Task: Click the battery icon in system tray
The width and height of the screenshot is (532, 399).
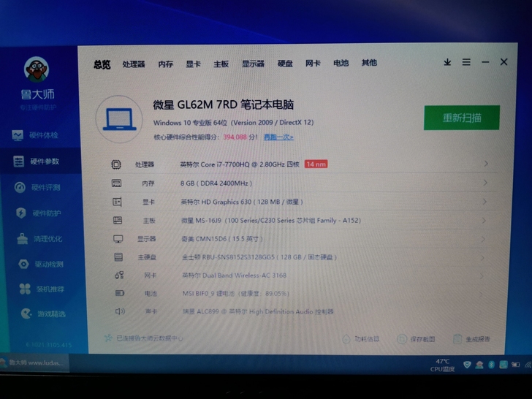Action: pyautogui.click(x=516, y=365)
